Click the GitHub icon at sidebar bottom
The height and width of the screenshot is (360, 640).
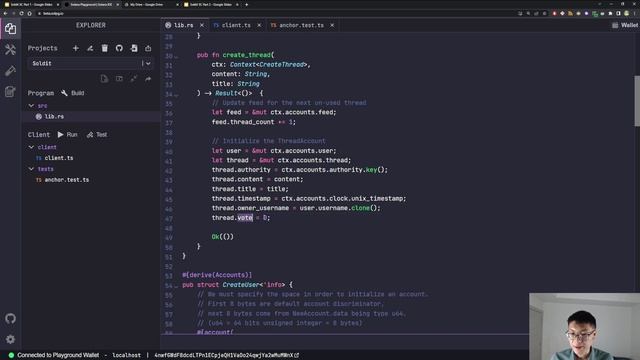[x=11, y=318]
